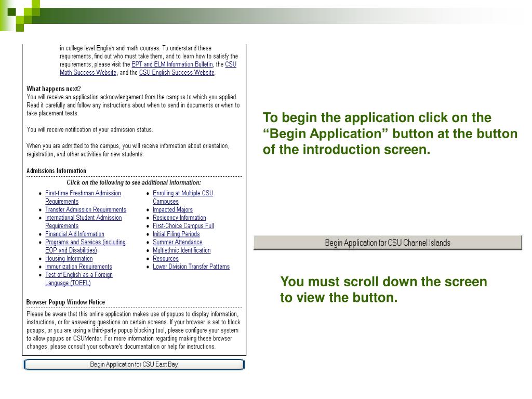
Task: Click 'Click on the following to see additional information:' text
Action: point(134,182)
